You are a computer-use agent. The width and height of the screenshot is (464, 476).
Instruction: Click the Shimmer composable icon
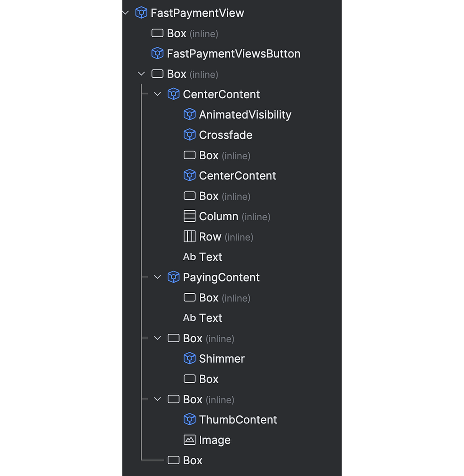tap(189, 359)
